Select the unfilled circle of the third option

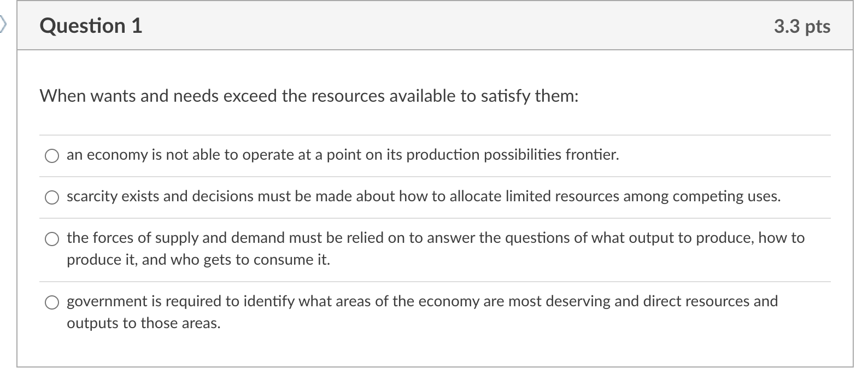pos(52,239)
